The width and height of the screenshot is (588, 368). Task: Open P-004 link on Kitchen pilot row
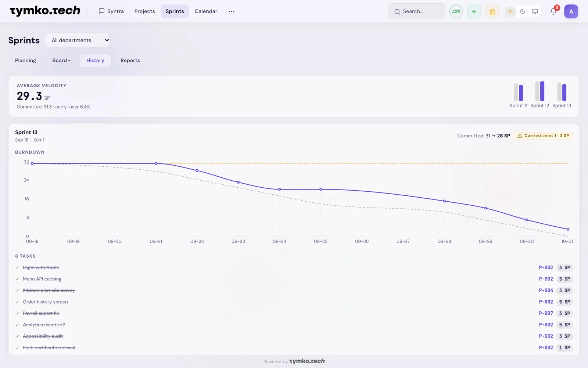546,290
